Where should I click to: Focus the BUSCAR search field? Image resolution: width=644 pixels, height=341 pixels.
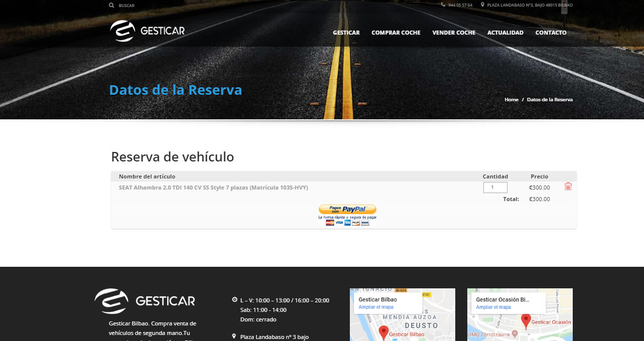click(x=126, y=6)
